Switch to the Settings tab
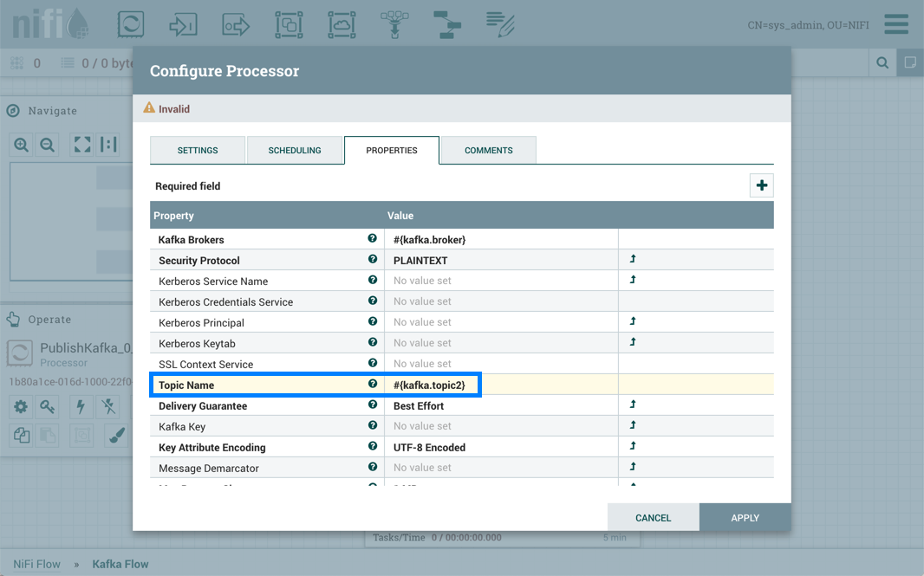 (x=198, y=150)
